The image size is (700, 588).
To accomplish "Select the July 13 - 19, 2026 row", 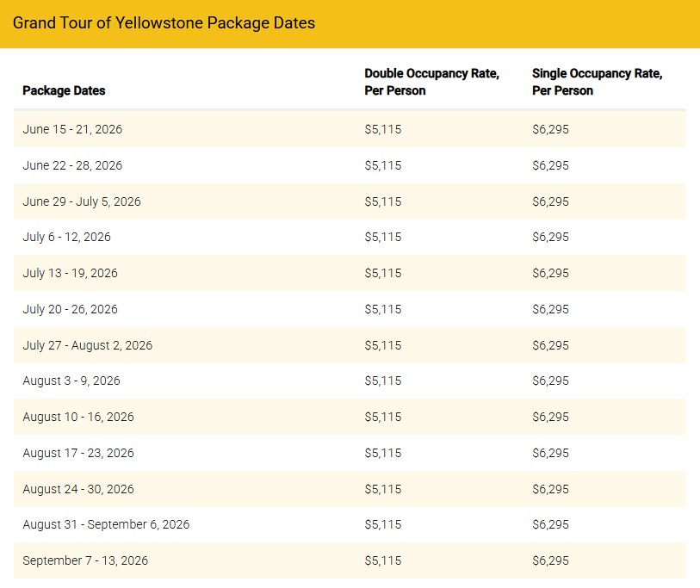I will coord(70,273).
